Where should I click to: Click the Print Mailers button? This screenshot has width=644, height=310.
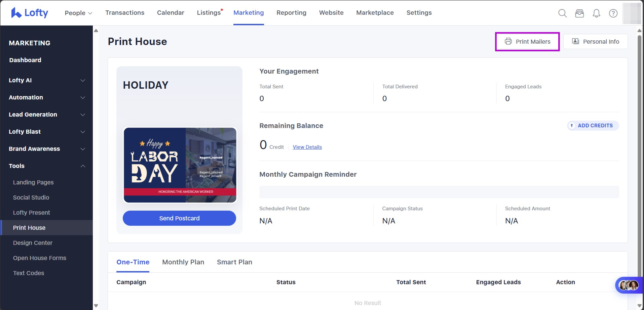[527, 42]
